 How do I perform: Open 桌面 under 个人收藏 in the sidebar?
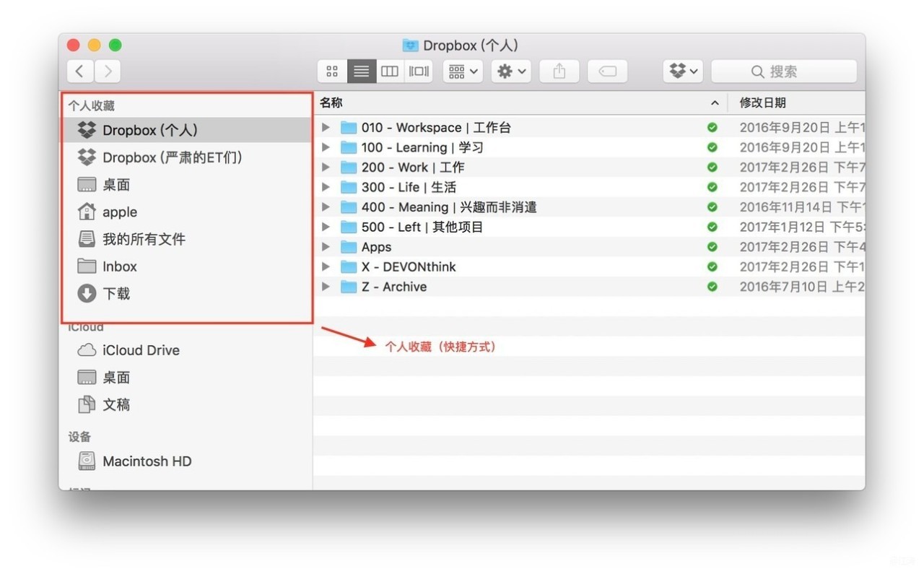186,185
